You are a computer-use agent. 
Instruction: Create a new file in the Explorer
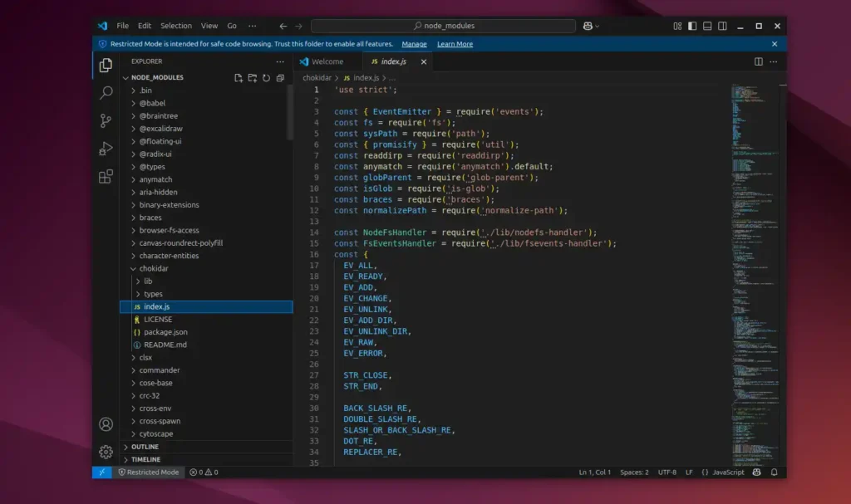point(237,77)
